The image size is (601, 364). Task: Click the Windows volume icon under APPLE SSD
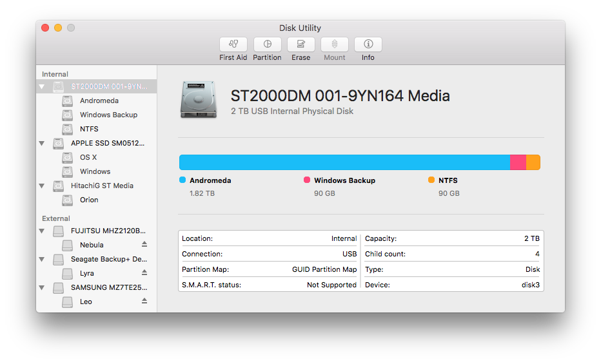[x=68, y=171]
